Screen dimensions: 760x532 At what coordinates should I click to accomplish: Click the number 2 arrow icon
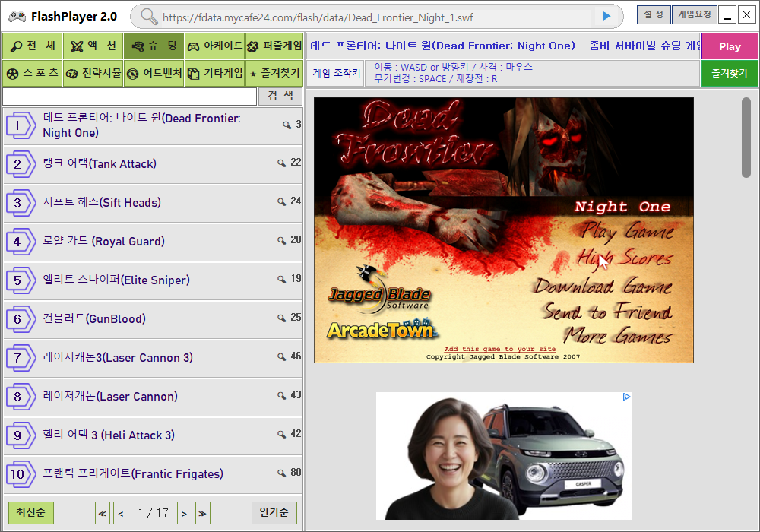21,164
